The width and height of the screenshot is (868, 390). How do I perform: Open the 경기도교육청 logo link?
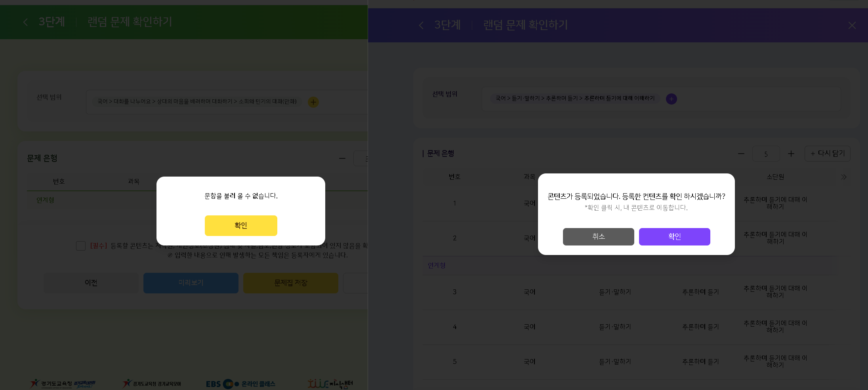[63, 384]
